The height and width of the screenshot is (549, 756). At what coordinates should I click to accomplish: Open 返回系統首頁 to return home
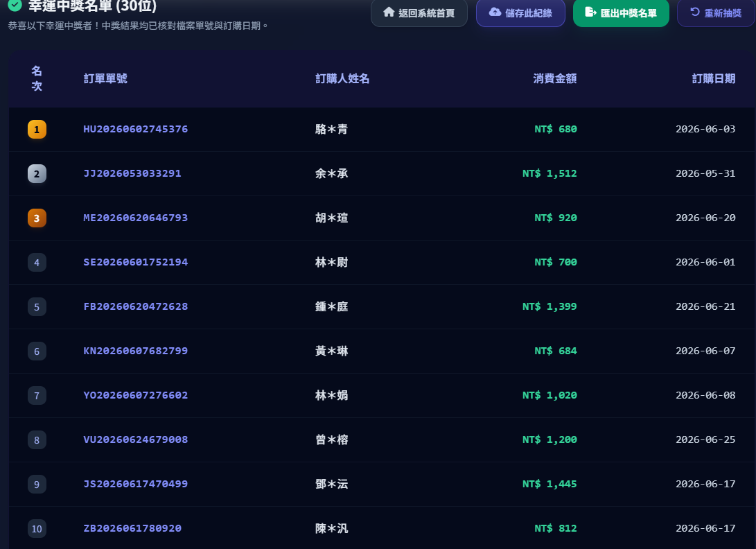[419, 12]
